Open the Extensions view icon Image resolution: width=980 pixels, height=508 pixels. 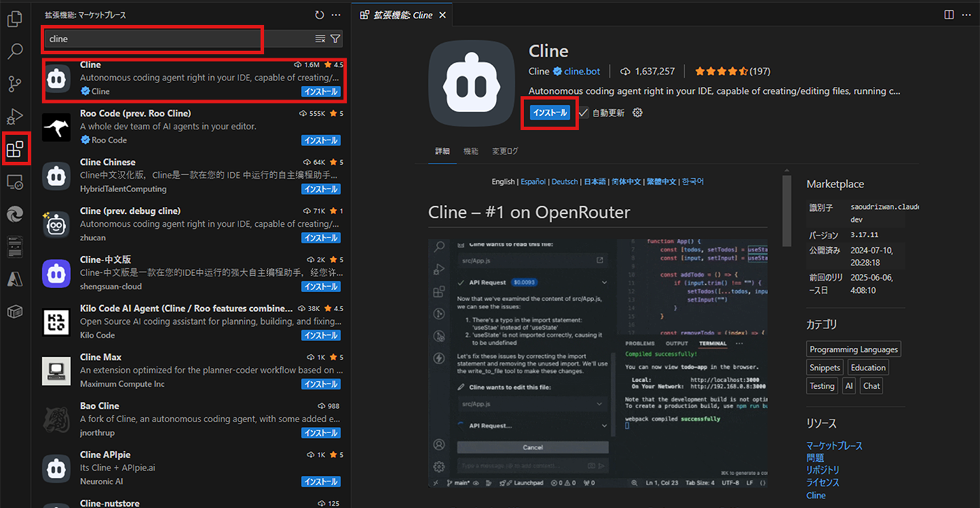click(x=14, y=149)
